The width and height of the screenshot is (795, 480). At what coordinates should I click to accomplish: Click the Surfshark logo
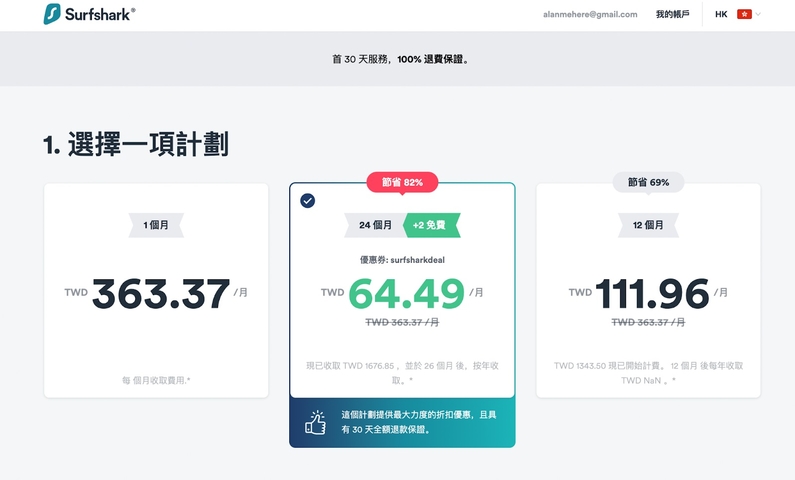89,14
